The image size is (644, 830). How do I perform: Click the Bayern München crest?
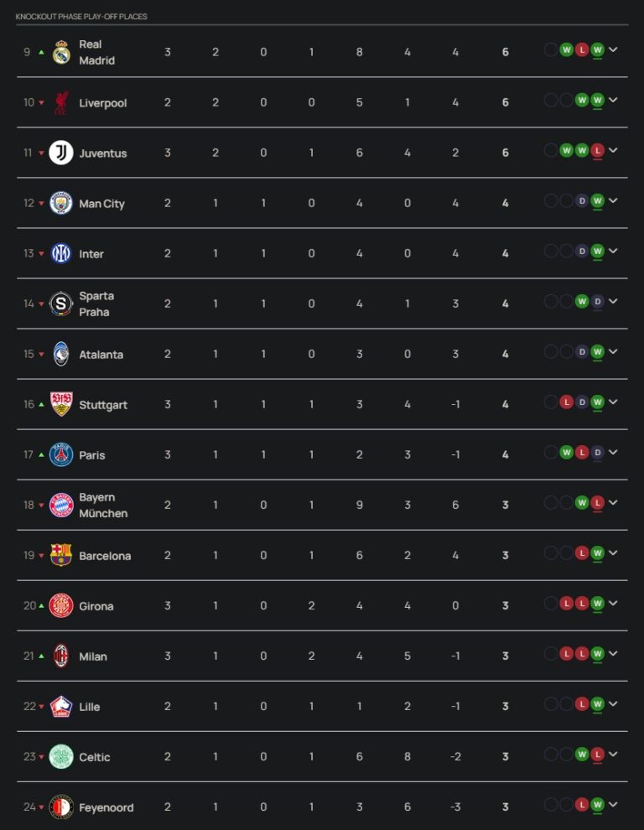61,505
